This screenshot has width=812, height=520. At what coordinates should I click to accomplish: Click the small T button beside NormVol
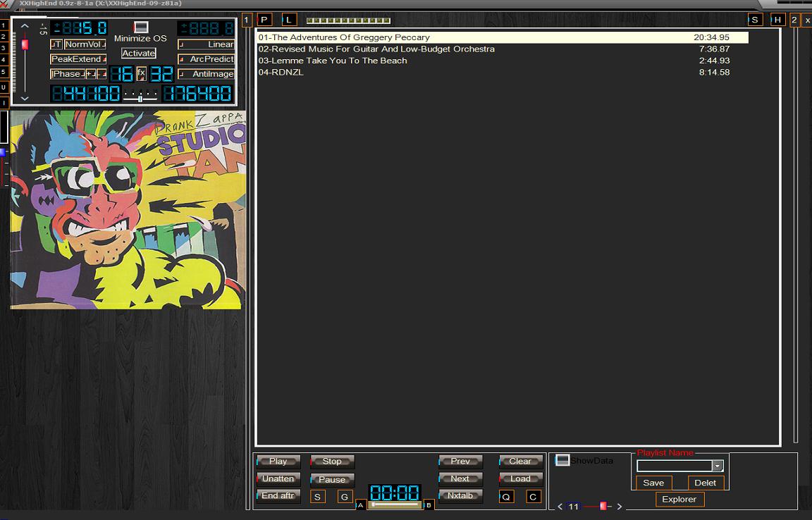click(56, 44)
